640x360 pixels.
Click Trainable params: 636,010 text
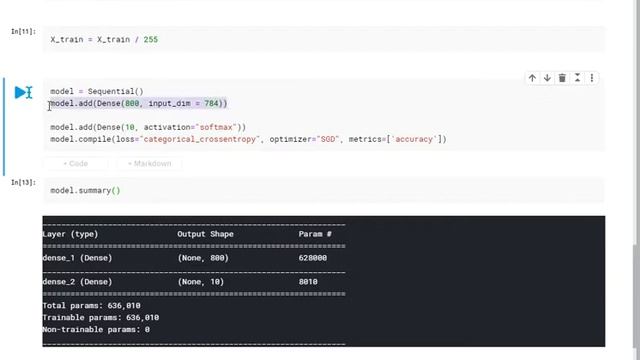101,318
